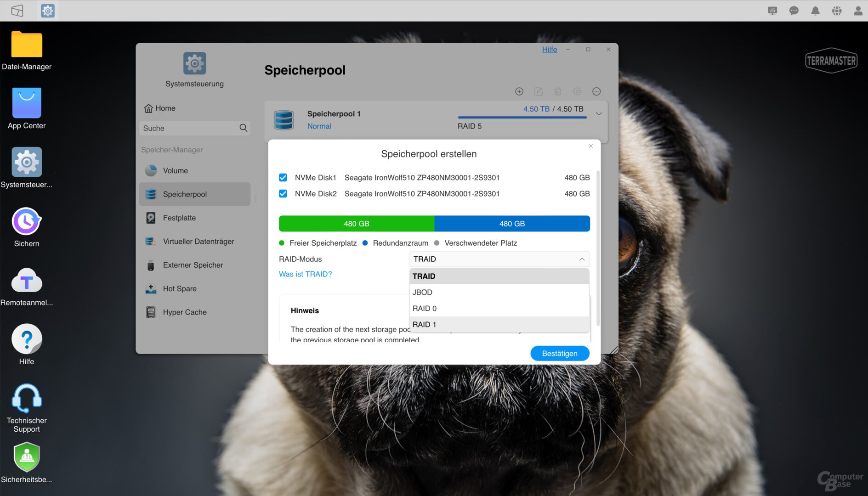Click the green 480 GB free space bar

(x=356, y=224)
